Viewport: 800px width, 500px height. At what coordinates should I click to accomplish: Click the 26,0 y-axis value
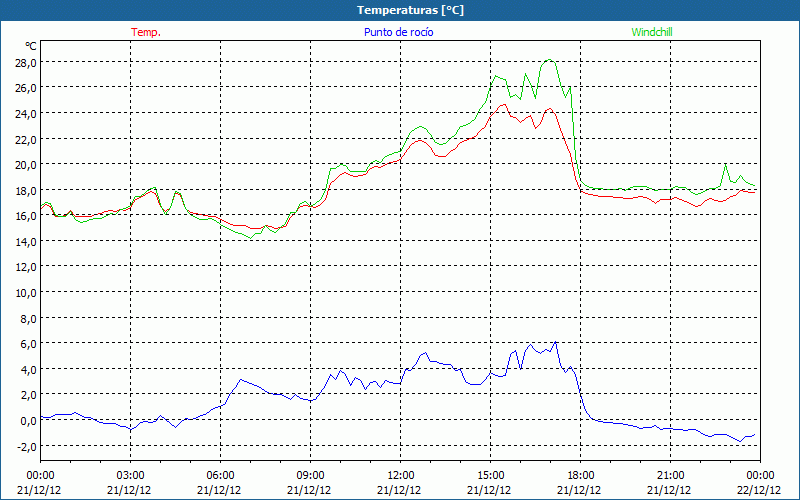[25, 88]
